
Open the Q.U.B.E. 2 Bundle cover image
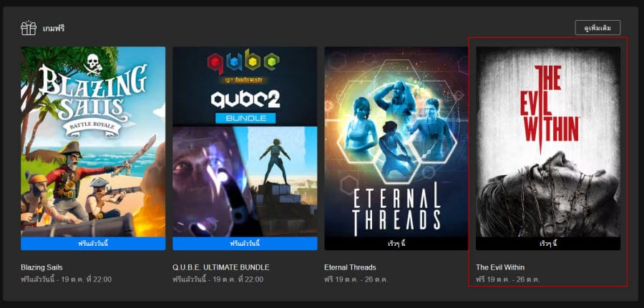245,141
